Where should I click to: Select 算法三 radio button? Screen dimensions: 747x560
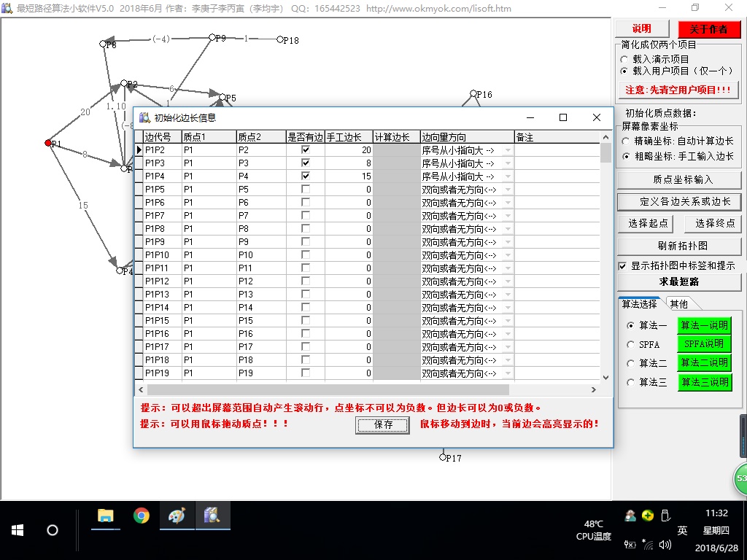(630, 382)
